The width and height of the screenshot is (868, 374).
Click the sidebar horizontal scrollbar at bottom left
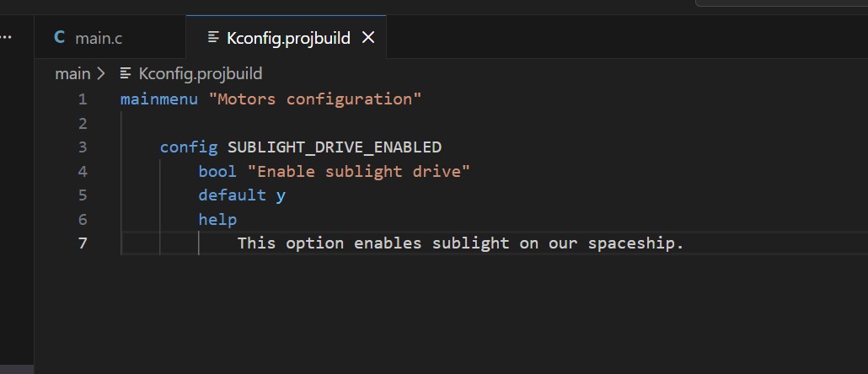tap(17, 369)
